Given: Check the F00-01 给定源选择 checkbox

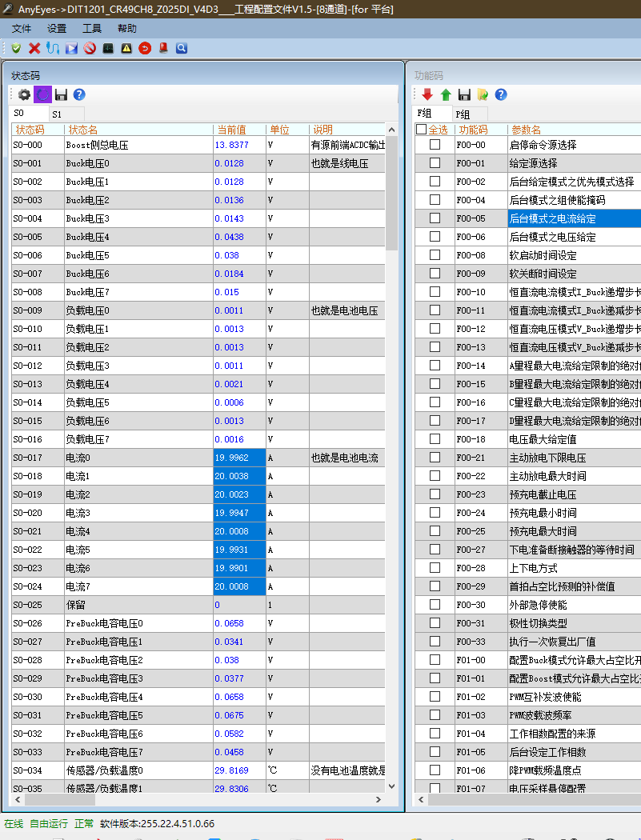Looking at the screenshot, I should click(435, 163).
